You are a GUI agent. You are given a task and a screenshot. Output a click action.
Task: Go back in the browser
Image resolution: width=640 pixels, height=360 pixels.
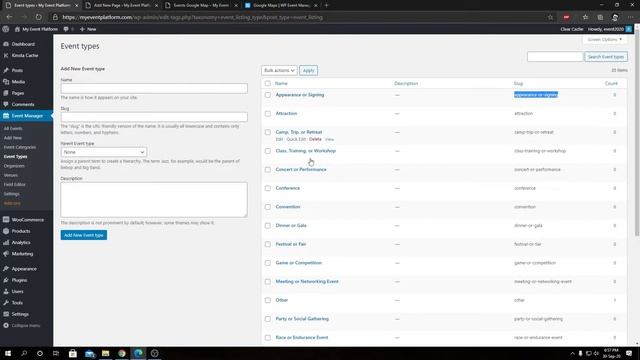coord(9,17)
